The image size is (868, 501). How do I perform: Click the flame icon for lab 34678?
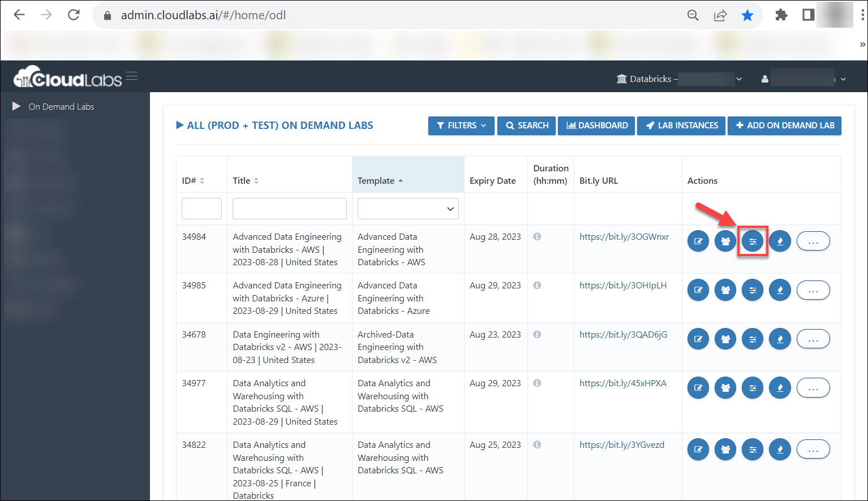[780, 339]
